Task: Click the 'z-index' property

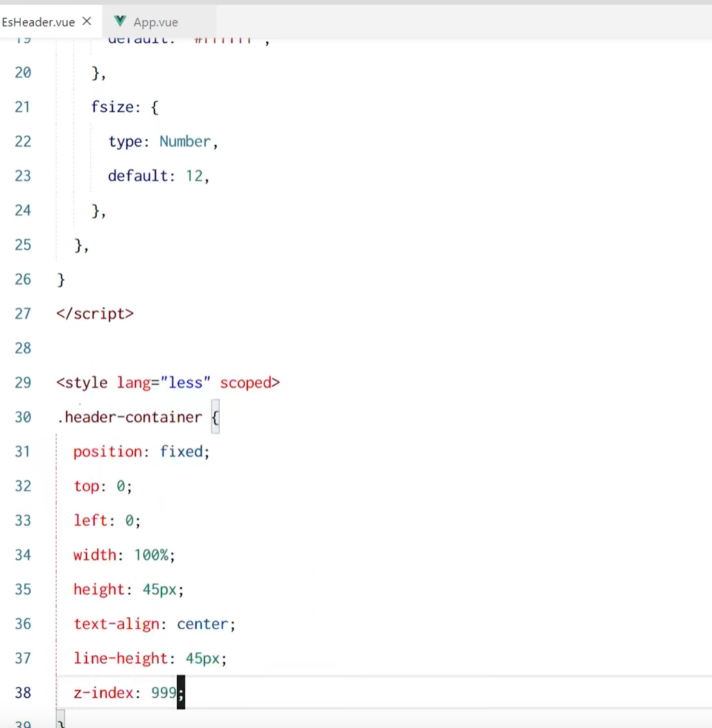Action: (103, 693)
